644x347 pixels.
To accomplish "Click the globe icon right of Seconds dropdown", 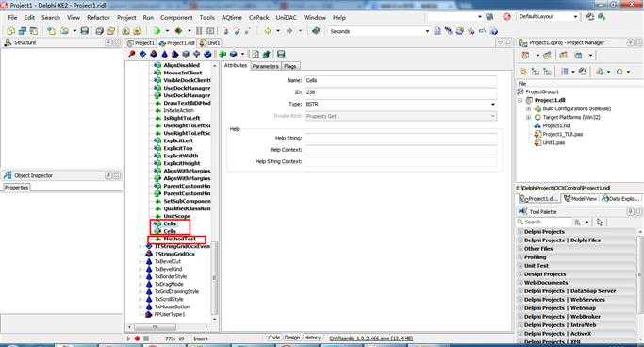I will tap(494, 31).
